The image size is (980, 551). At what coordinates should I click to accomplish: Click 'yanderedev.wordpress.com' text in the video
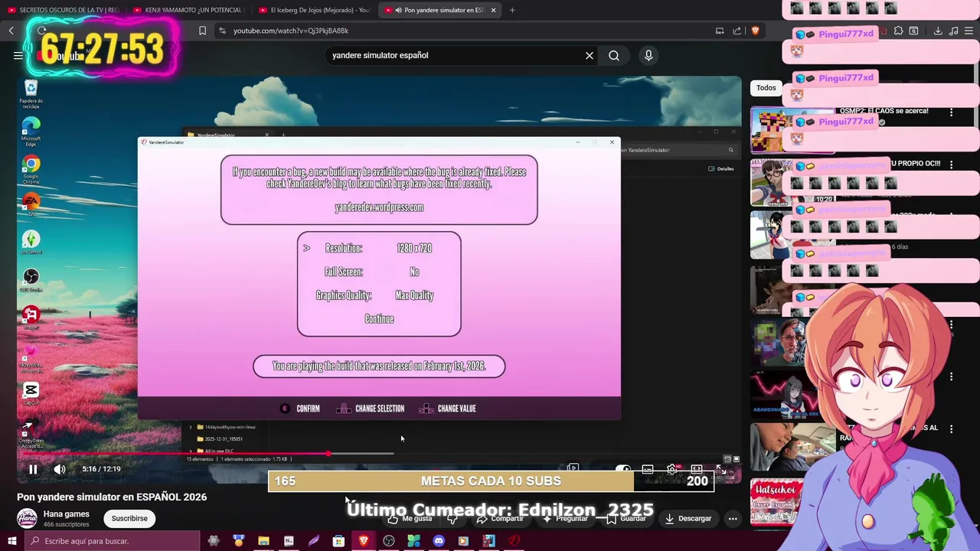379,207
